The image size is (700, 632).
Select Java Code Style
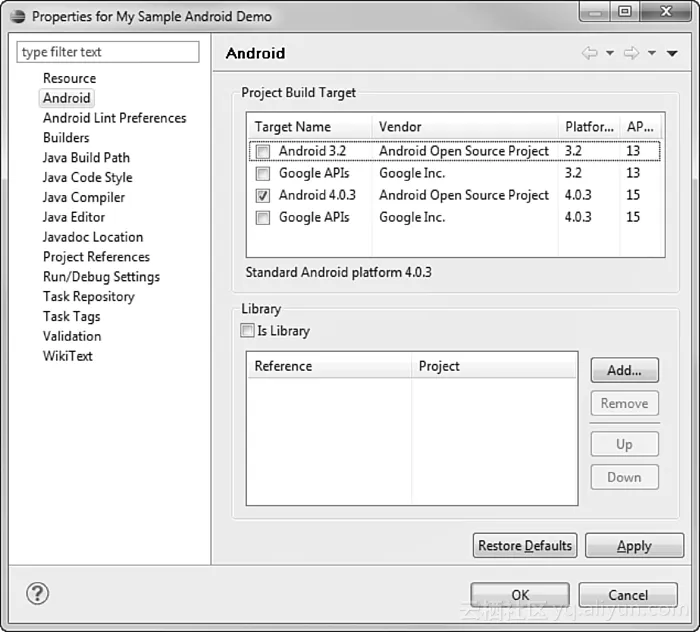coord(88,177)
